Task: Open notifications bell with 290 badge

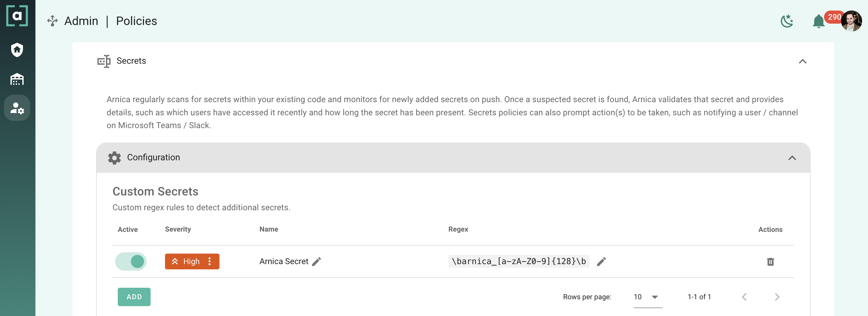Action: [818, 22]
